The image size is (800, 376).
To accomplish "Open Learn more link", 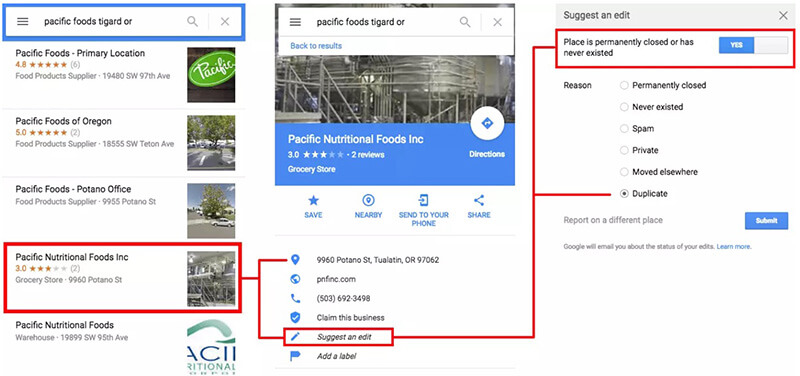I will 734,246.
